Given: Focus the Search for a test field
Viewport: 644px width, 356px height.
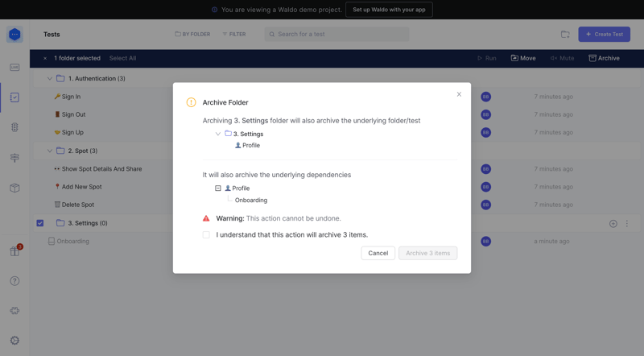Looking at the screenshot, I should (338, 35).
